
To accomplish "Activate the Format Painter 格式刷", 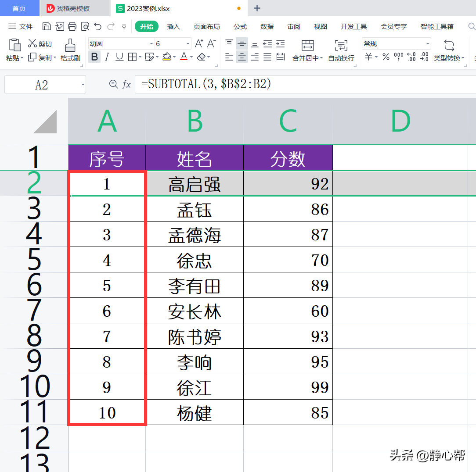I will [70, 50].
